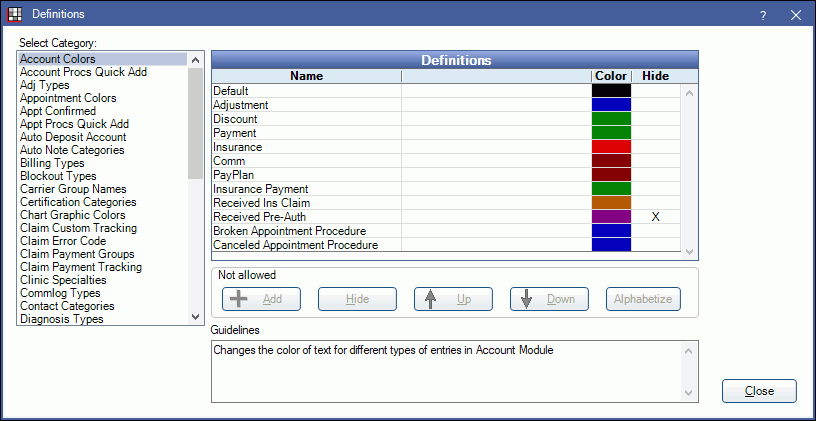Select the Discount row's green color swatch

pyautogui.click(x=611, y=119)
